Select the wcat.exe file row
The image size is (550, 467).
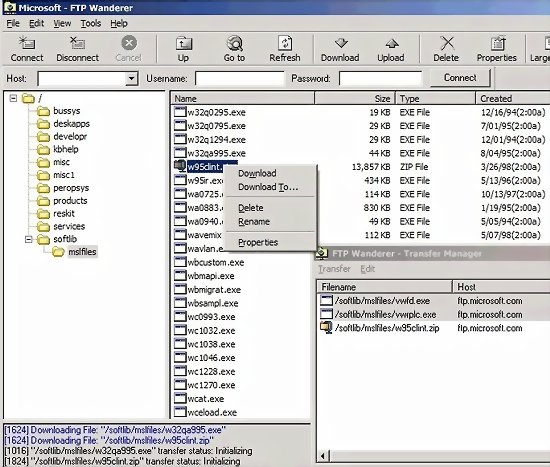tap(199, 399)
